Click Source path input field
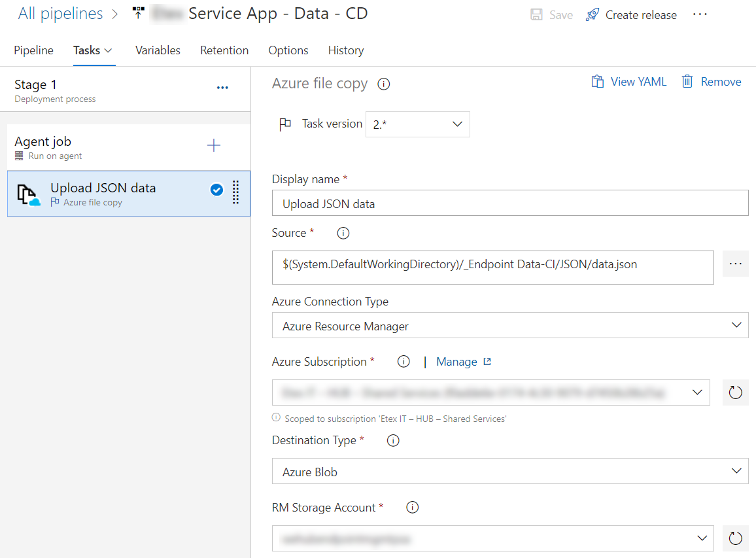The width and height of the screenshot is (756, 558). click(492, 267)
